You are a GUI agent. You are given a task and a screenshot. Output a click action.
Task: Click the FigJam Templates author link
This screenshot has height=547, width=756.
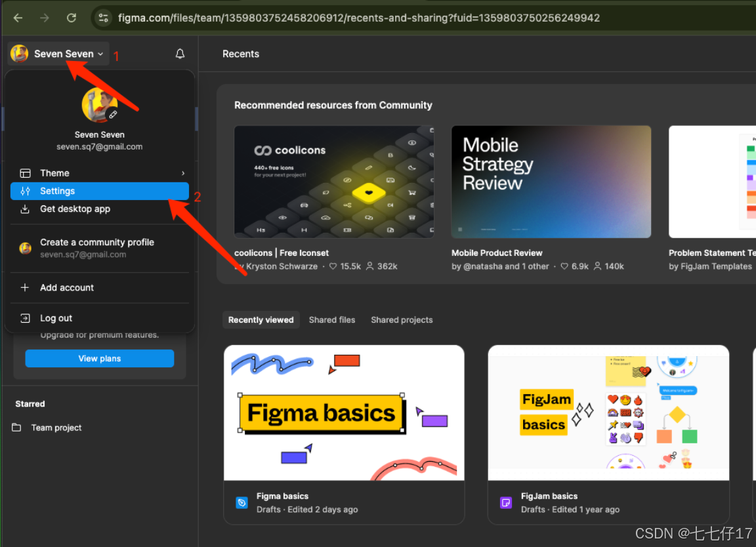click(x=716, y=266)
